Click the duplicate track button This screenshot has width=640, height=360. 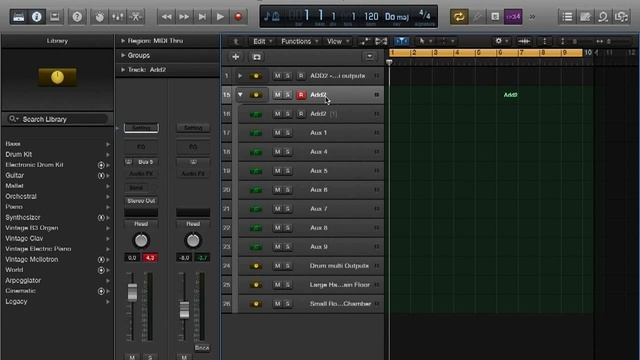257,57
